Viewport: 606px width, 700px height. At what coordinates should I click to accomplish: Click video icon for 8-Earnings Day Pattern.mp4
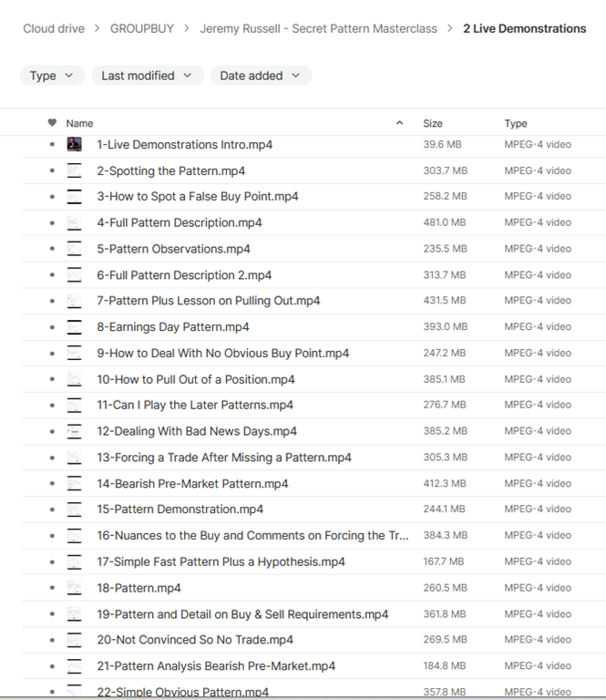click(74, 327)
